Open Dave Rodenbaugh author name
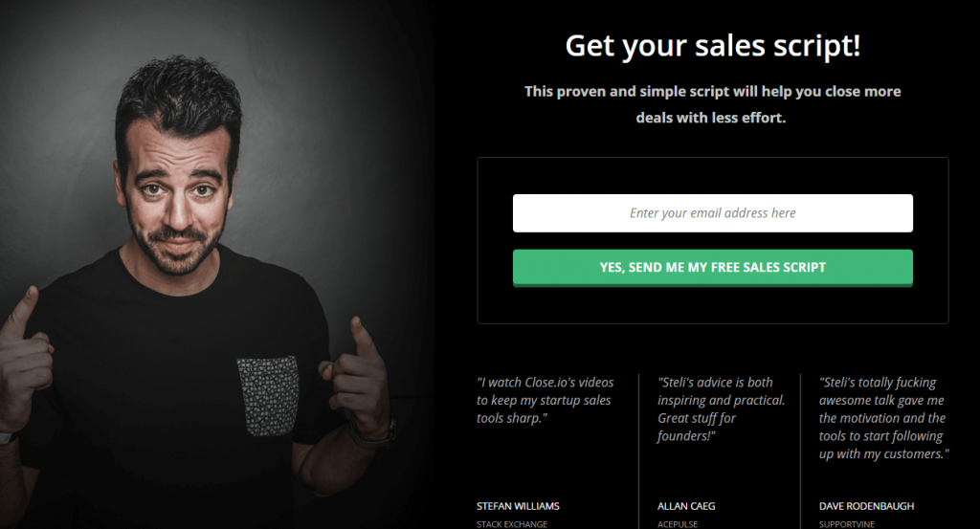980x529 pixels. pyautogui.click(x=868, y=505)
